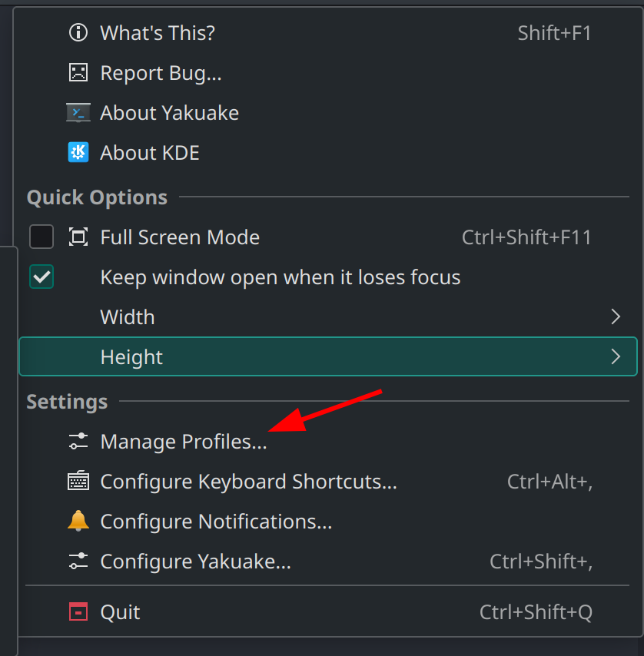Open Configure Yakuake... settings
This screenshot has width=644, height=656.
pos(328,561)
